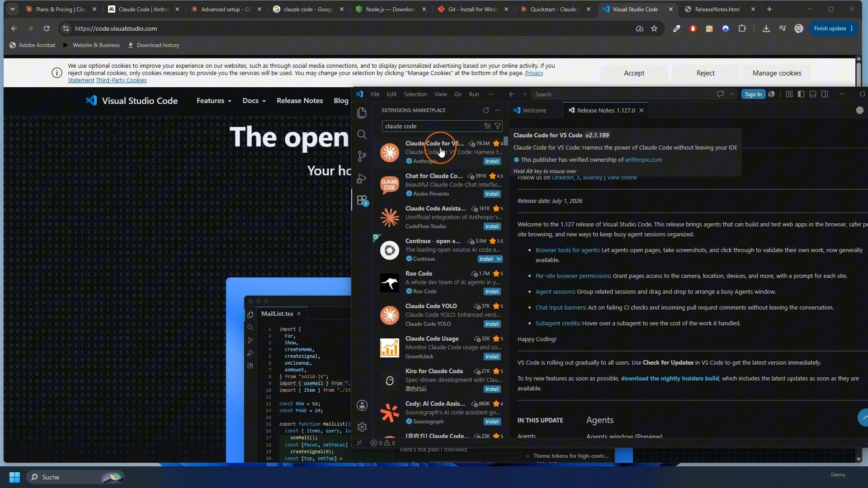The image size is (868, 488).
Task: Open Source Control view in activity bar
Action: 362,156
